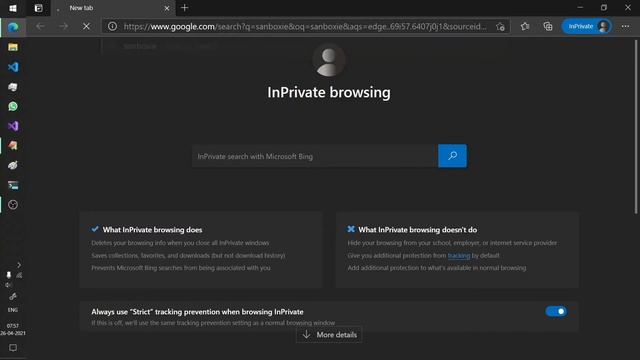Click What InPrivate browsing doesn't do heading

point(418,230)
